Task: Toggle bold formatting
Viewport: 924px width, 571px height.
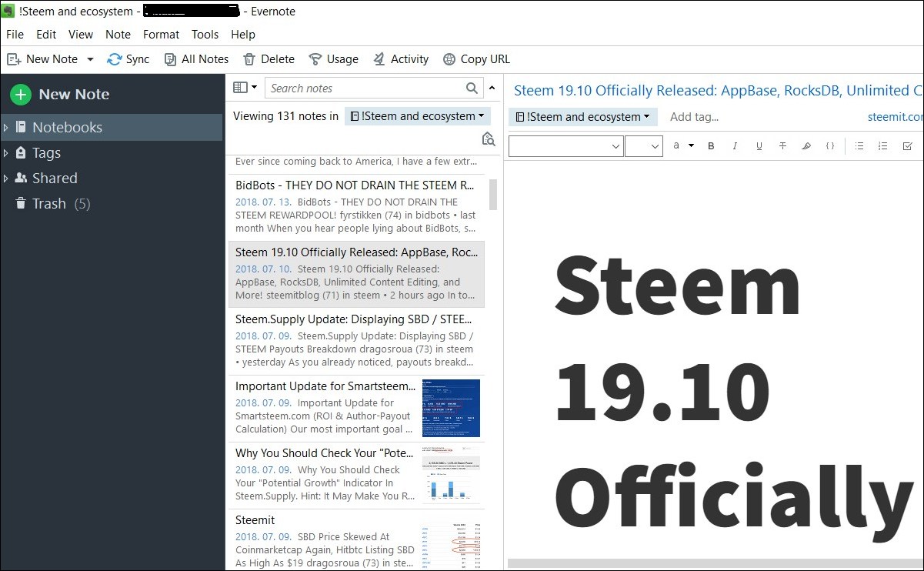Action: point(711,145)
